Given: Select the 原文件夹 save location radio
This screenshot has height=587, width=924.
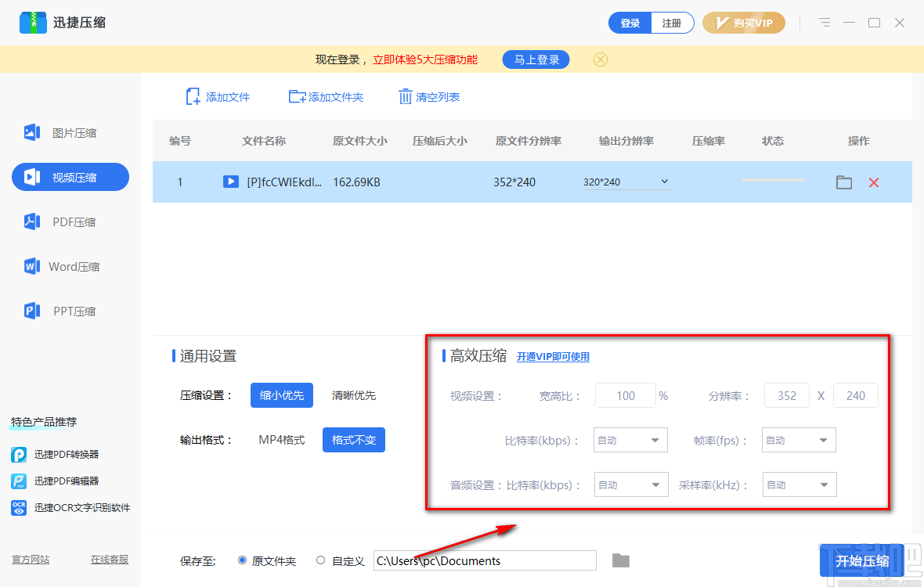Looking at the screenshot, I should click(242, 560).
